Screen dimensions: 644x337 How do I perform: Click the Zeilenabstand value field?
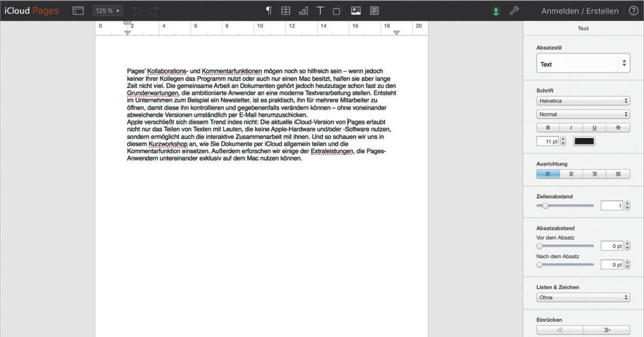point(612,206)
